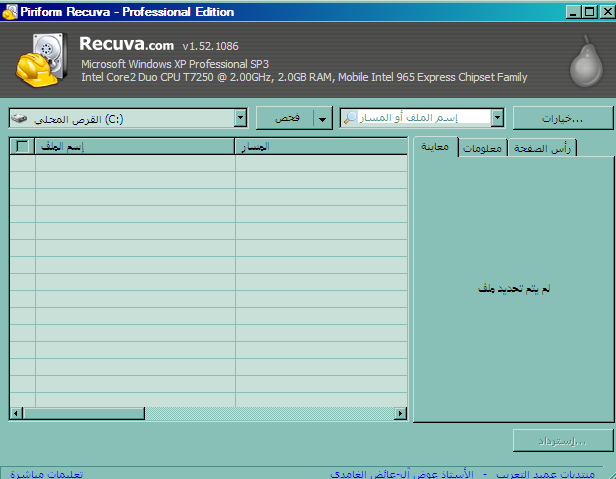Expand the scan button dropdown arrow

[322, 118]
